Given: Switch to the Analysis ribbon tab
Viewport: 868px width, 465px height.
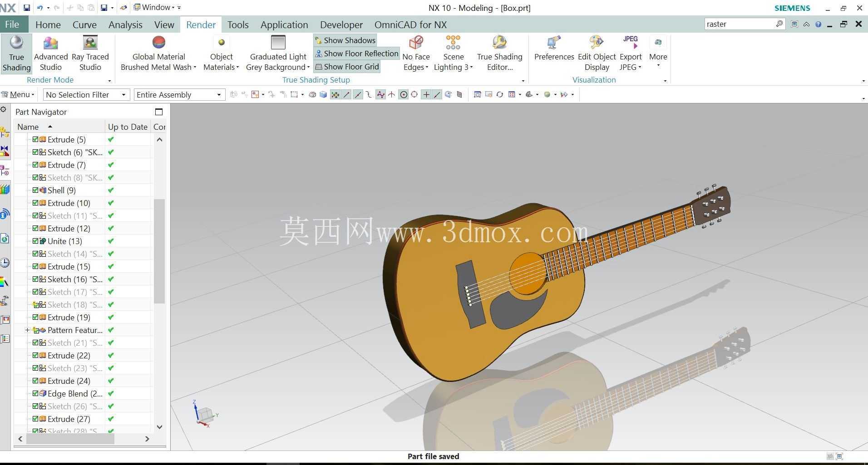Looking at the screenshot, I should coord(125,24).
